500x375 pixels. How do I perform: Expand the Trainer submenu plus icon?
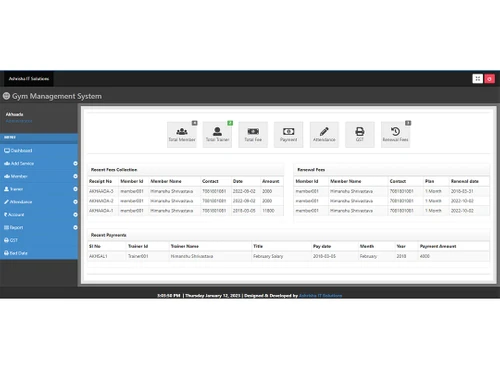click(x=75, y=189)
